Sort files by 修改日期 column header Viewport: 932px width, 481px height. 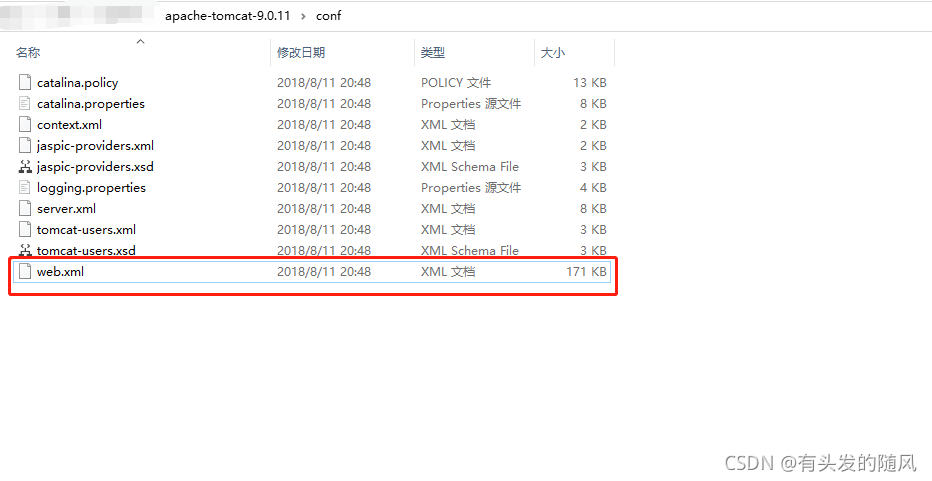tap(301, 52)
